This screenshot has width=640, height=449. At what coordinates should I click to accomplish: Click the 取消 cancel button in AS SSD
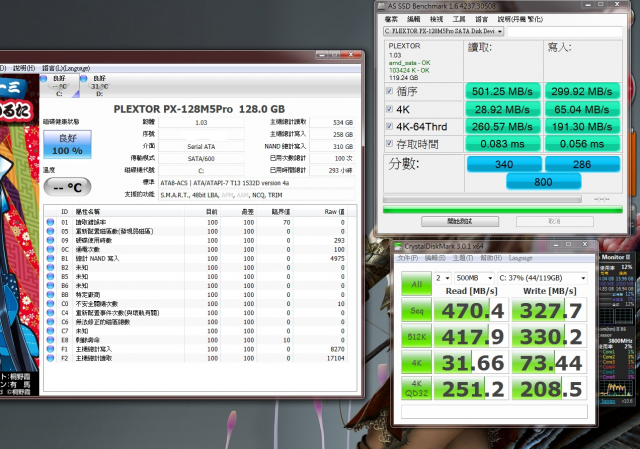coord(555,221)
